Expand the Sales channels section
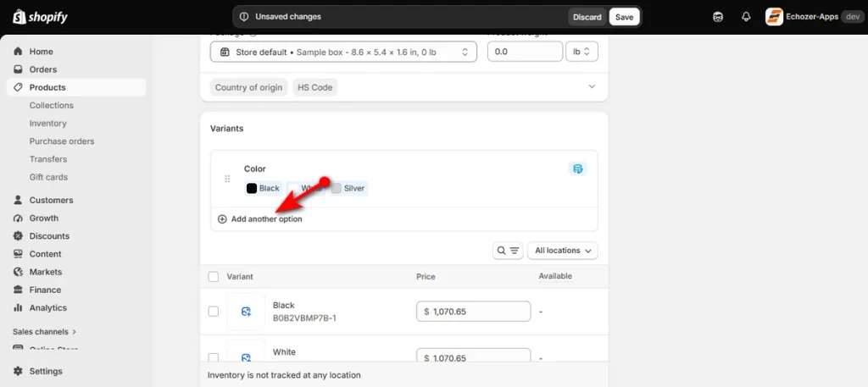The height and width of the screenshot is (387, 868). click(44, 332)
